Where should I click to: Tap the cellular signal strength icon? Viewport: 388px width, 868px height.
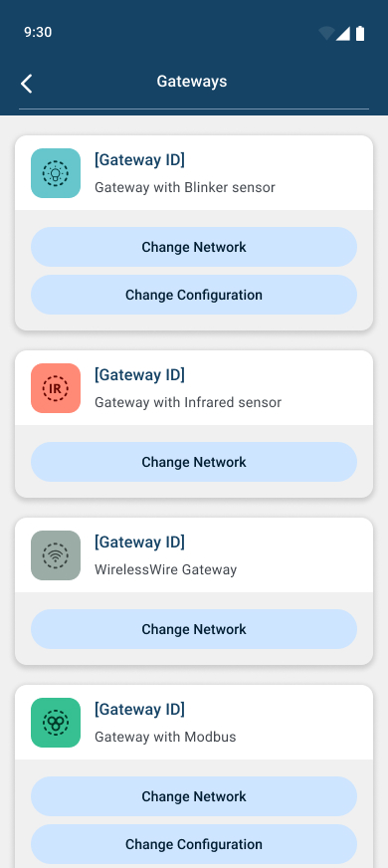pyautogui.click(x=343, y=34)
